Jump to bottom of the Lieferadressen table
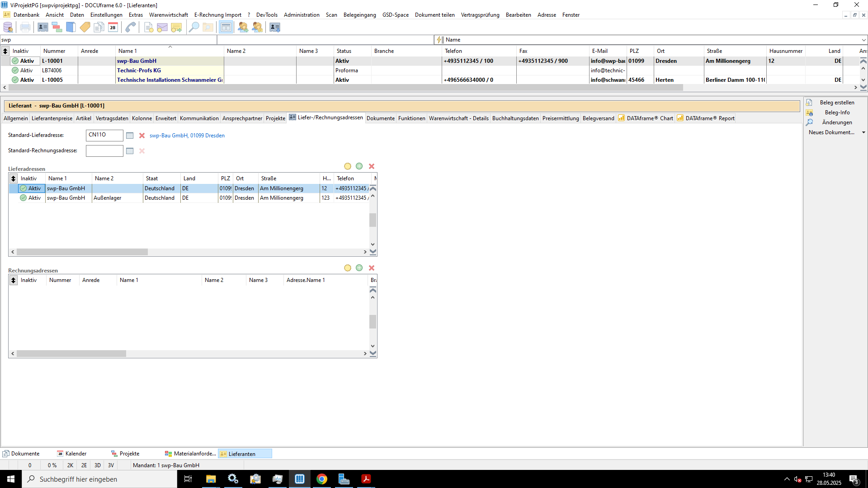This screenshot has height=488, width=868. pos(373,252)
